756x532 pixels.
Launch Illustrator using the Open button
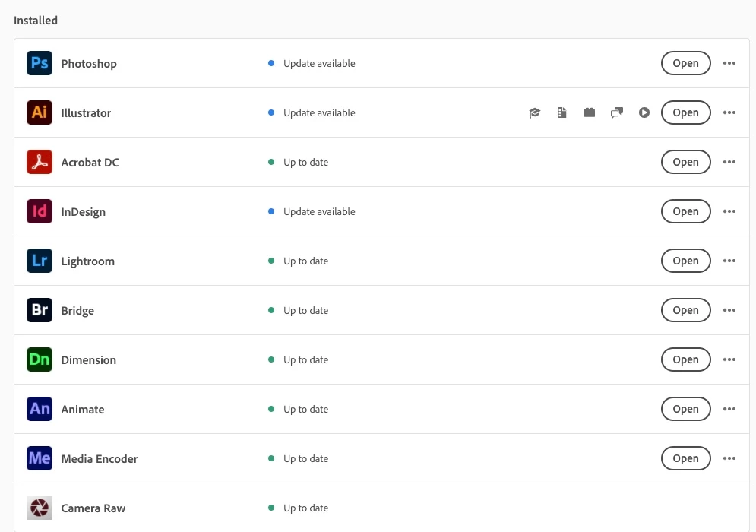point(685,112)
